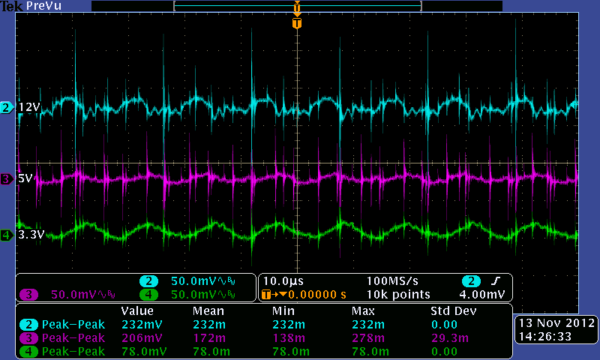
Task: Click the trigger delay 0.00000 s readout
Action: pyautogui.click(x=317, y=295)
